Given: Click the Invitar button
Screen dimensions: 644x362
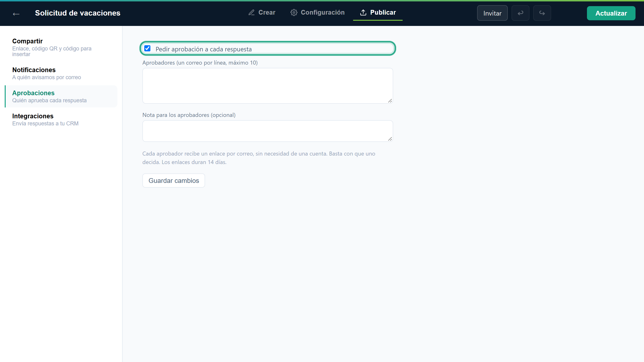Looking at the screenshot, I should point(492,13).
